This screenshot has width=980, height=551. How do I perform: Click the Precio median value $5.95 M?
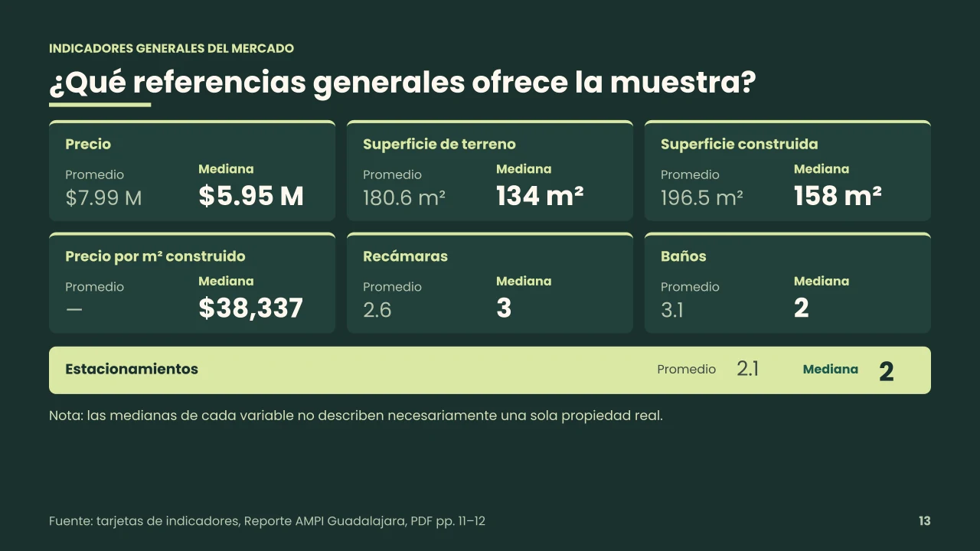coord(251,196)
